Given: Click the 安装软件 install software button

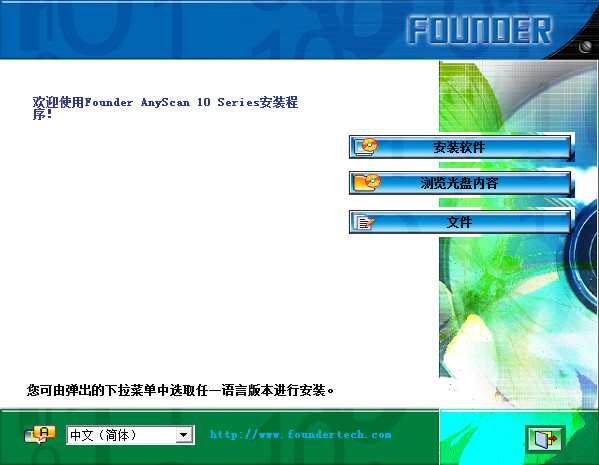Looking at the screenshot, I should pos(460,147).
